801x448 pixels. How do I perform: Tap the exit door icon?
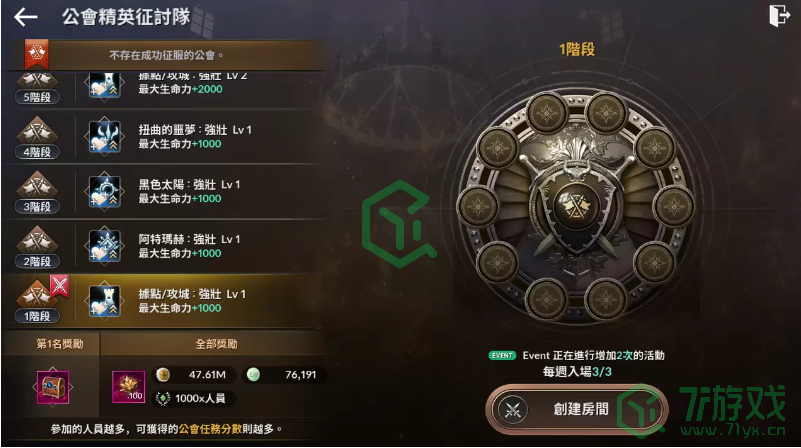pyautogui.click(x=780, y=15)
